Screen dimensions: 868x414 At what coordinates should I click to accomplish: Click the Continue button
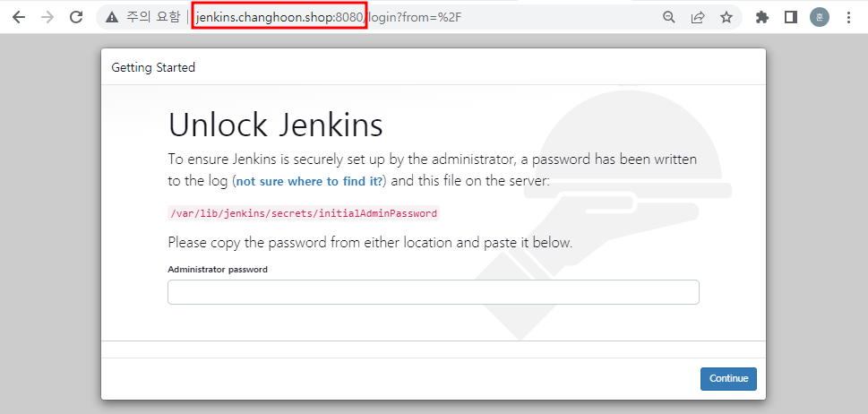728,378
